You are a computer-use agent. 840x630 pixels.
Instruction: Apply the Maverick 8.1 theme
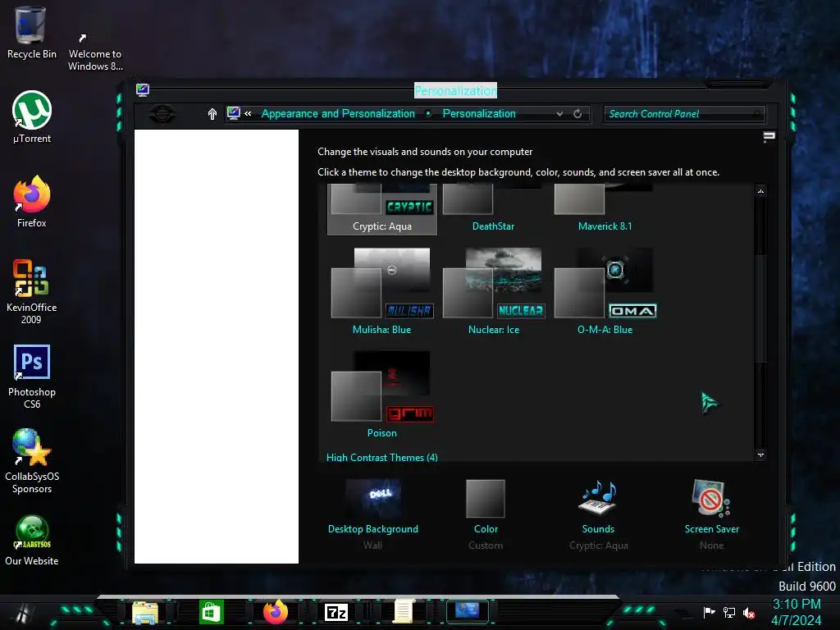[605, 209]
